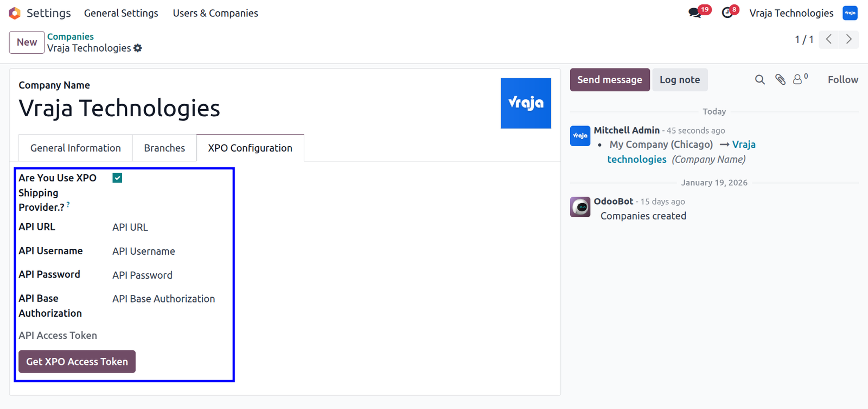Viewport: 868px width, 409px height.
Task: Go to the previous record arrow
Action: 829,39
